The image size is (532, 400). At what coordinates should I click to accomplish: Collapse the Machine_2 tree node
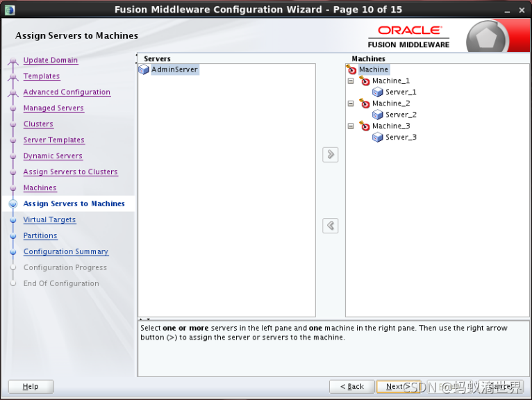(351, 103)
